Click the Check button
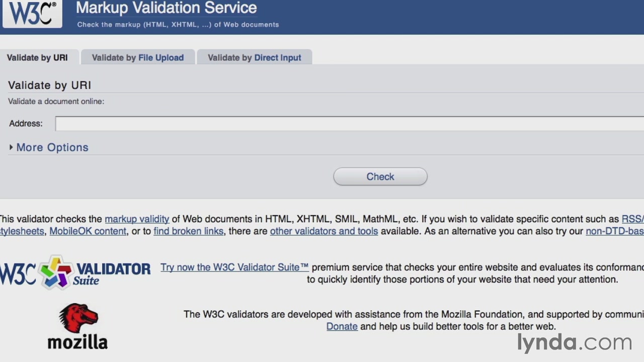Image resolution: width=644 pixels, height=362 pixels. pos(380,176)
